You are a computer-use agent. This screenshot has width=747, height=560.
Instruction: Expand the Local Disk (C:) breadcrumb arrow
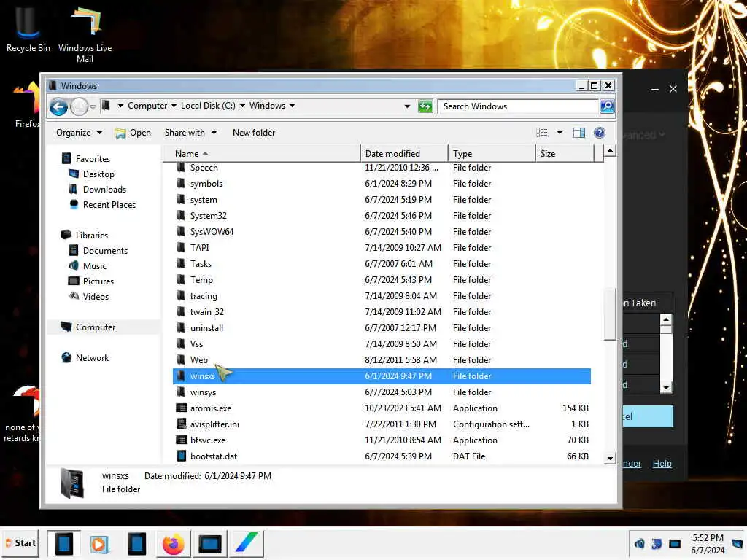242,106
